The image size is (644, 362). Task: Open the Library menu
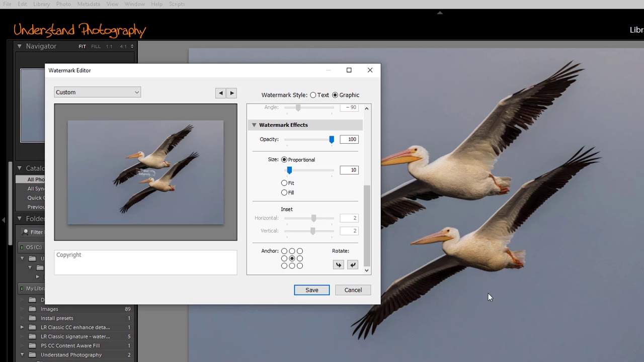41,4
